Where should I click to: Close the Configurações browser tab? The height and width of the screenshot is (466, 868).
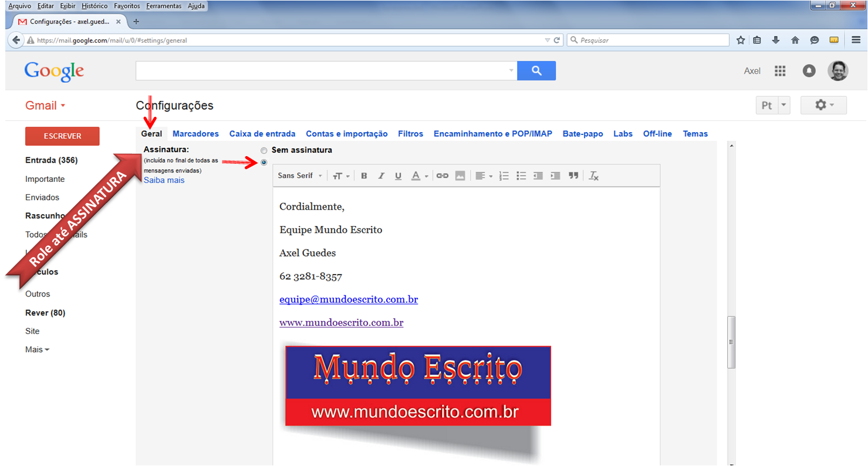119,21
